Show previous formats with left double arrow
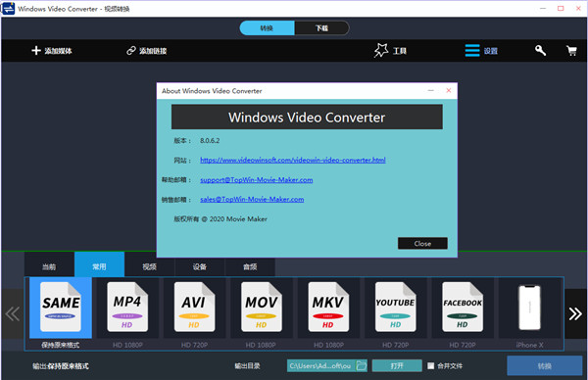The image size is (588, 380). coord(13,313)
